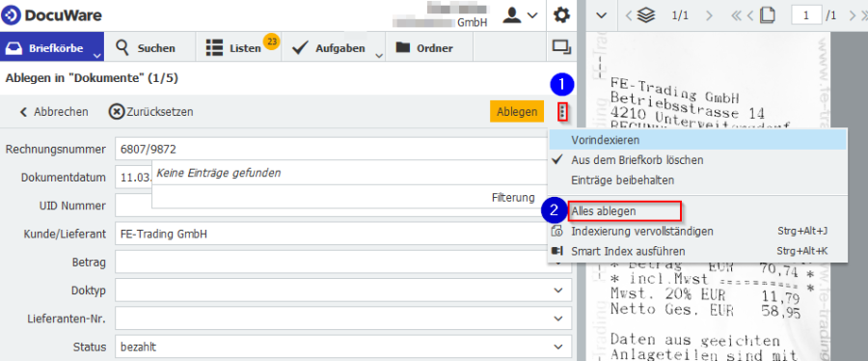Open the user profile menu
The height and width of the screenshot is (361, 868).
click(x=520, y=15)
